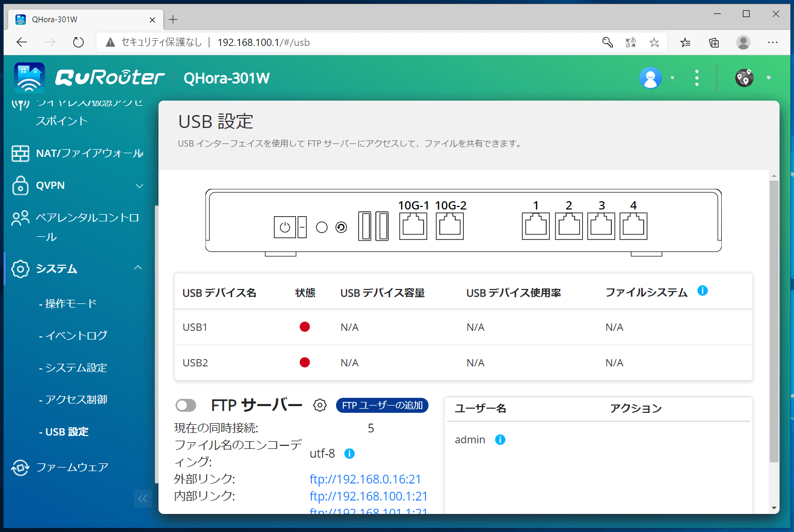Close the QHora-301W browser tab
Screen dimensions: 794x532
152,20
